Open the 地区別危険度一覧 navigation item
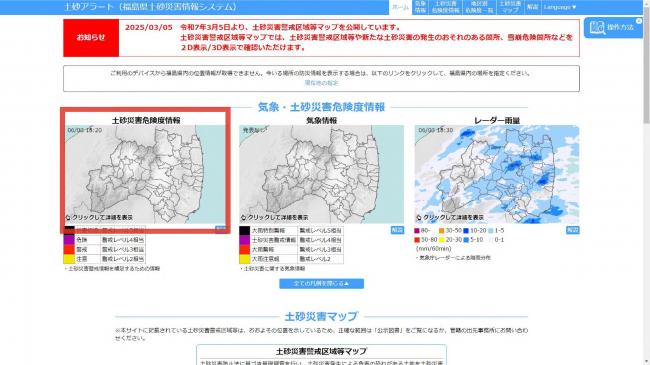The width and height of the screenshot is (650, 365). tap(479, 7)
